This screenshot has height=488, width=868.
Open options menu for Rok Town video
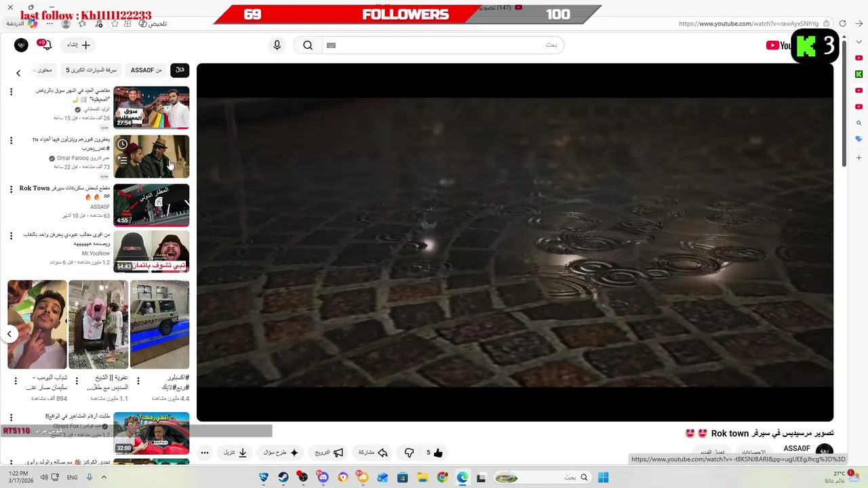[11, 189]
